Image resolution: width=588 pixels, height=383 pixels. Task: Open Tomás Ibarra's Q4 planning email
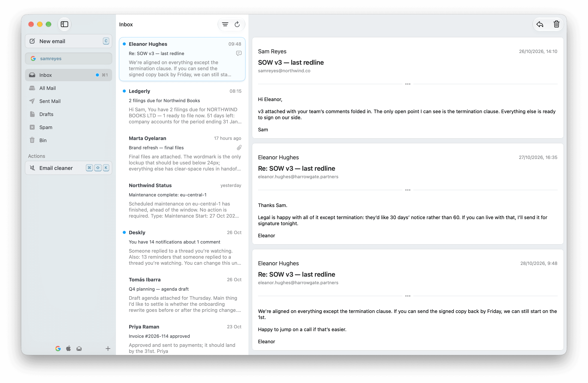click(x=182, y=295)
